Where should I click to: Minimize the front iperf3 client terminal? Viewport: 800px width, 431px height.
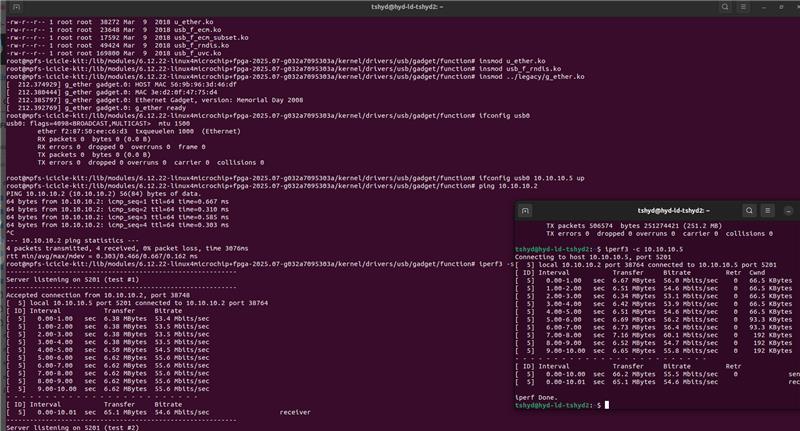[789, 211]
